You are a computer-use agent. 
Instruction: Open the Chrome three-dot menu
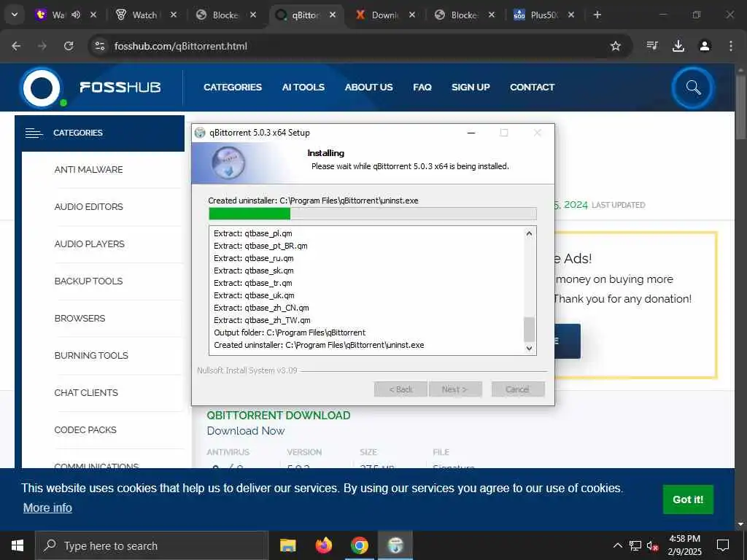(731, 46)
